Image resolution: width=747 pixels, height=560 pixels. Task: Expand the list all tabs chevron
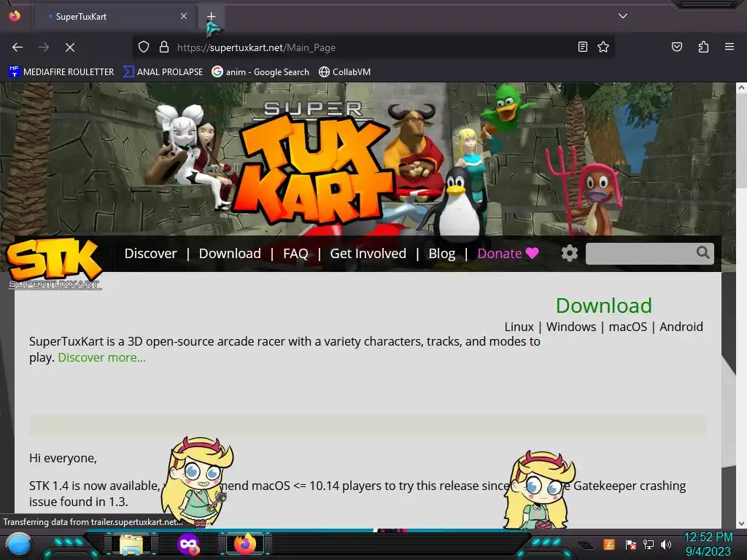pyautogui.click(x=623, y=16)
